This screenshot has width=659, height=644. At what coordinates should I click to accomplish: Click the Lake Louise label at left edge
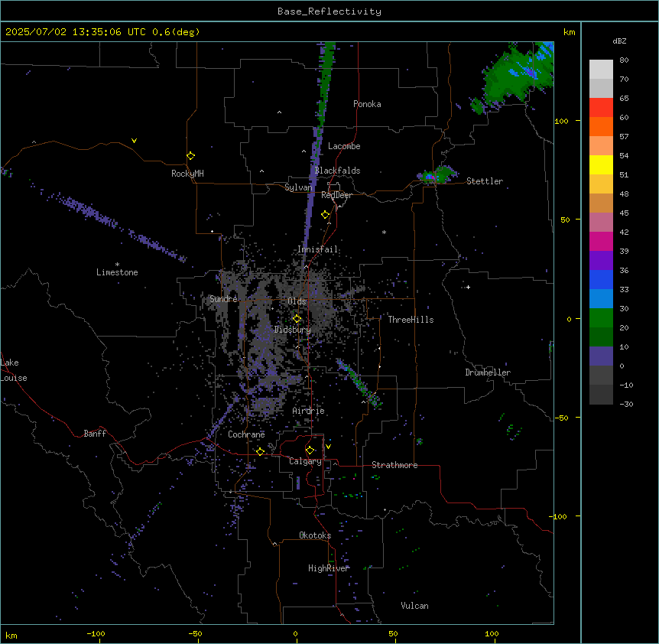pos(14,370)
